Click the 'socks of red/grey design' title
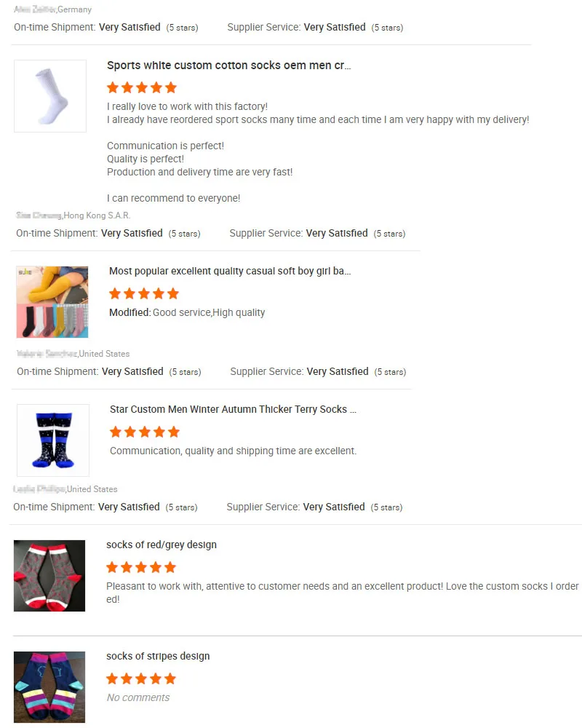The height and width of the screenshot is (728, 582). [162, 545]
